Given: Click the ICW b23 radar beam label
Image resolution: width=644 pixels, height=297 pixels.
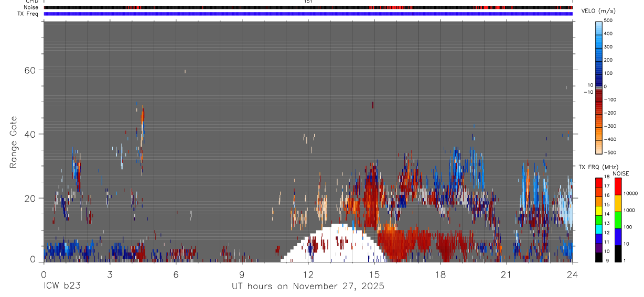Looking at the screenshot, I should [62, 286].
